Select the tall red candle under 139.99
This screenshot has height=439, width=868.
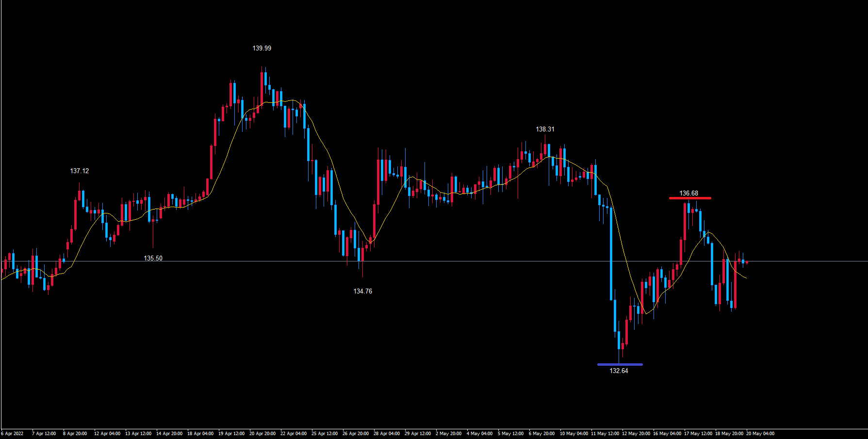tap(262, 88)
